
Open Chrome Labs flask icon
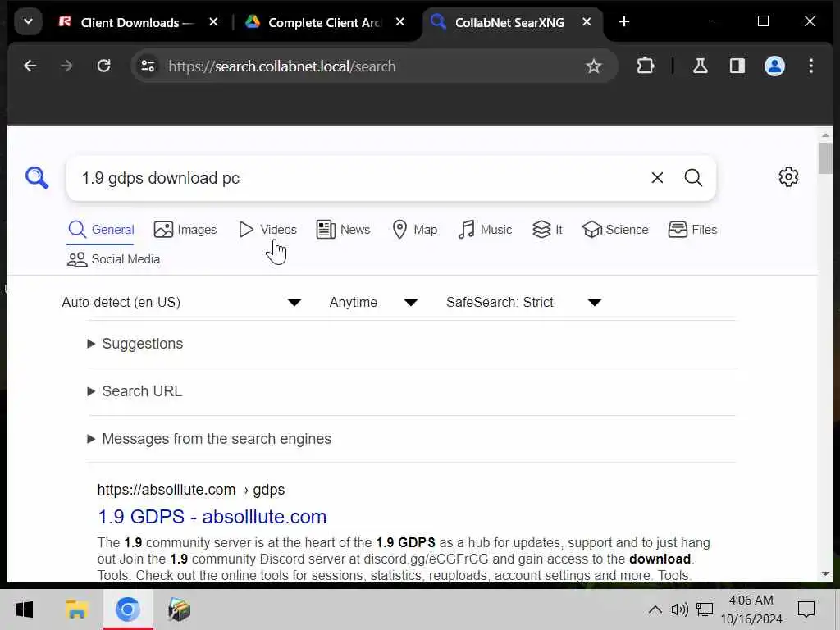tap(701, 66)
